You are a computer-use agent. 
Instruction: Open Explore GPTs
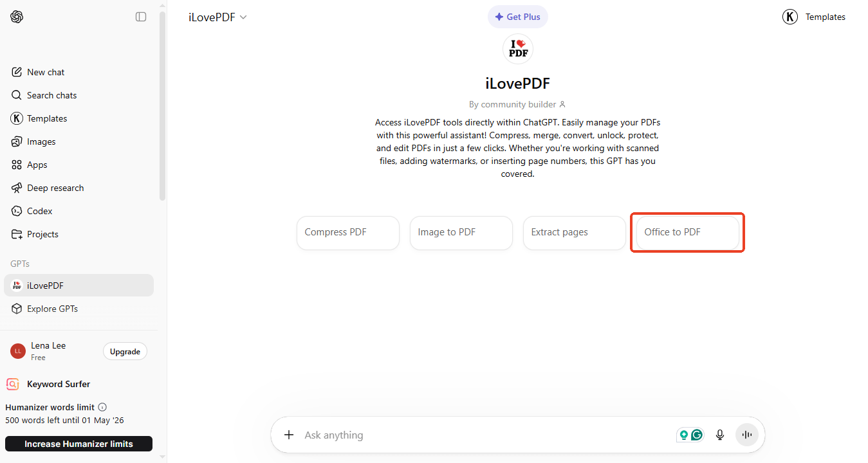coord(51,308)
